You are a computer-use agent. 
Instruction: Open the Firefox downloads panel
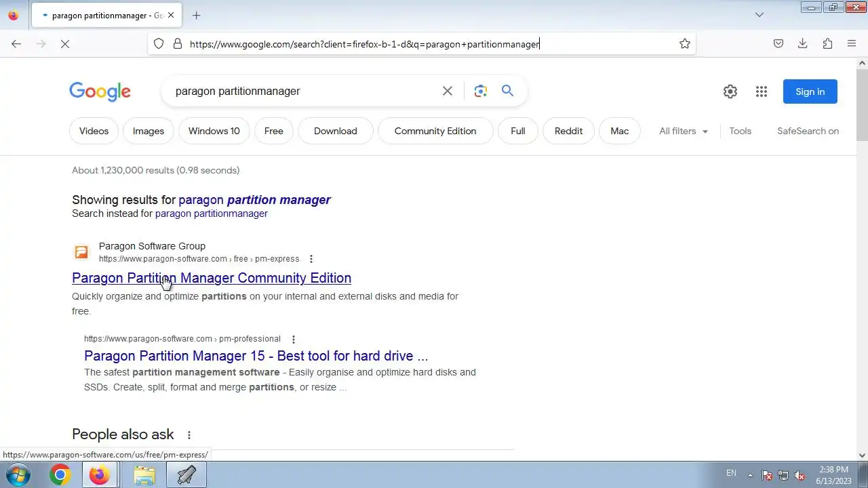pyautogui.click(x=803, y=43)
